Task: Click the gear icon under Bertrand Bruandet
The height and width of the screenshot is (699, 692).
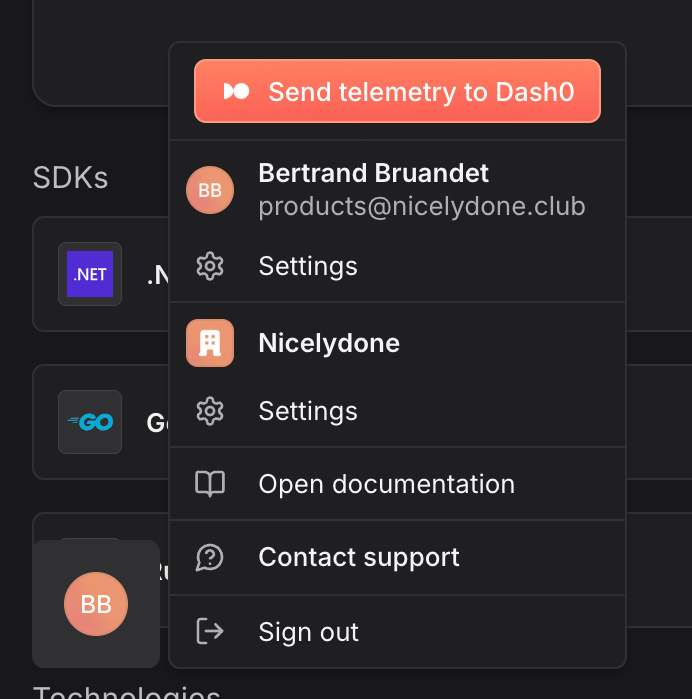Action: (210, 266)
